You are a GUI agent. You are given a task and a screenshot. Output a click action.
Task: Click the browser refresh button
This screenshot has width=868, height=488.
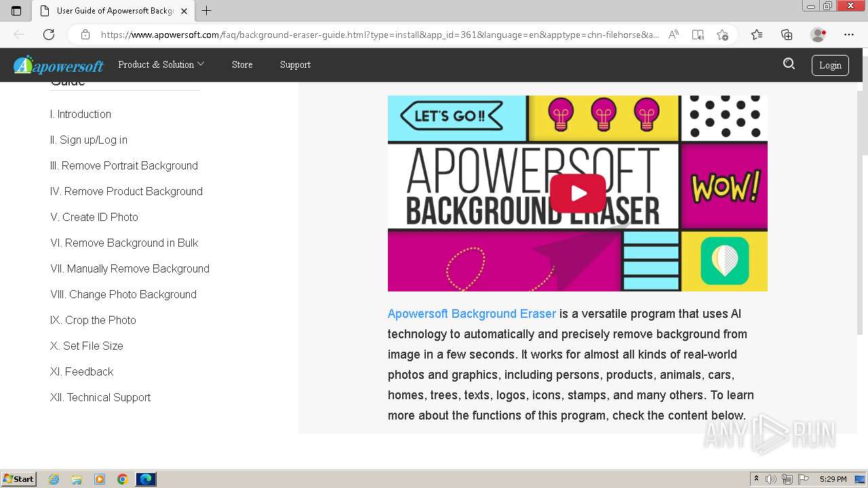point(49,35)
